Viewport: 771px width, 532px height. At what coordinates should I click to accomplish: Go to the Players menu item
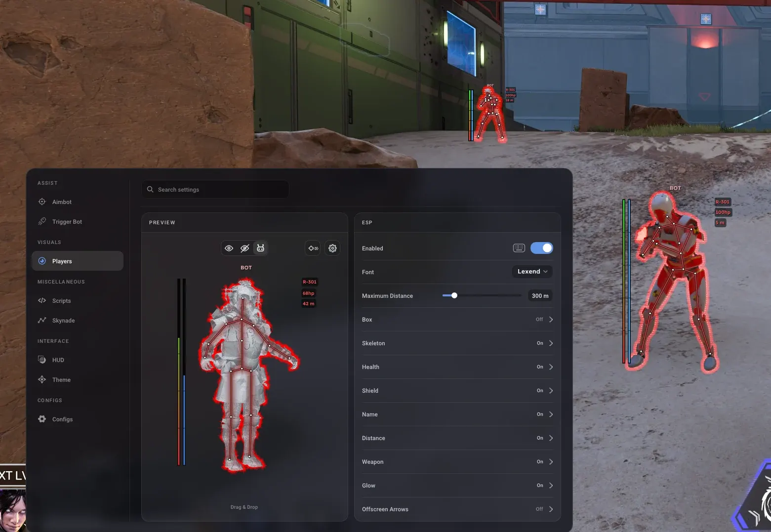[78, 261]
